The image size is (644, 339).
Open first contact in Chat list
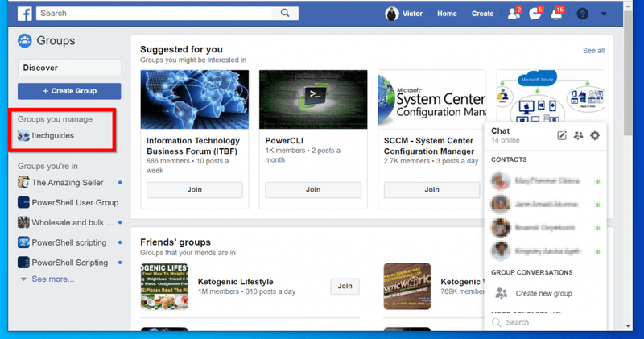[x=545, y=181]
